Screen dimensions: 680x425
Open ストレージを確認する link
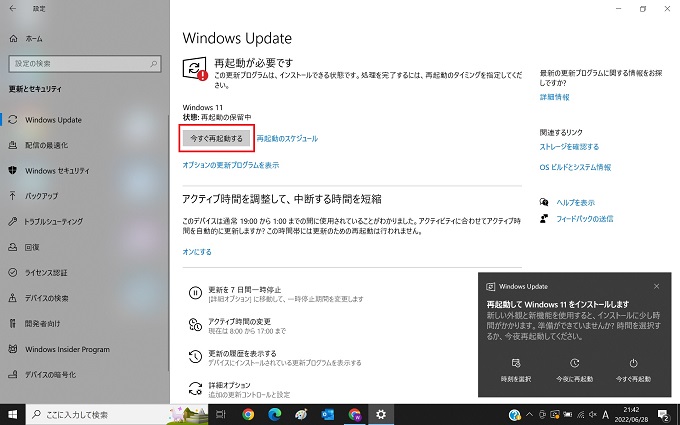point(569,147)
